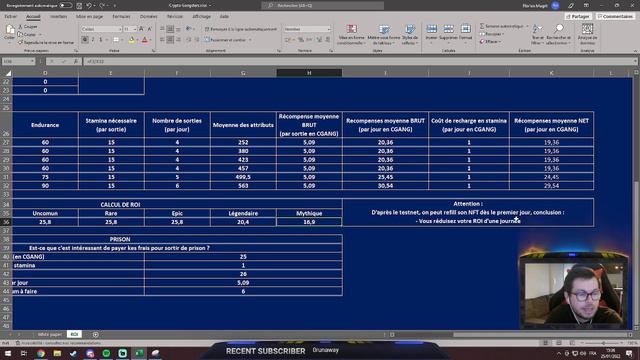Click the decrease font size icon
The width and height of the screenshot is (640, 360).
tap(150, 29)
